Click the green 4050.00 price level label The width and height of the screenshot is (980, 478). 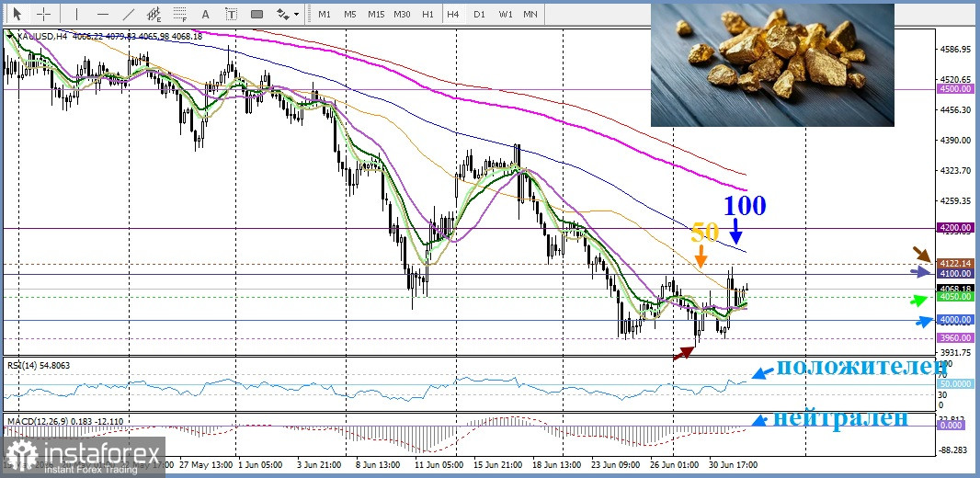tap(955, 297)
